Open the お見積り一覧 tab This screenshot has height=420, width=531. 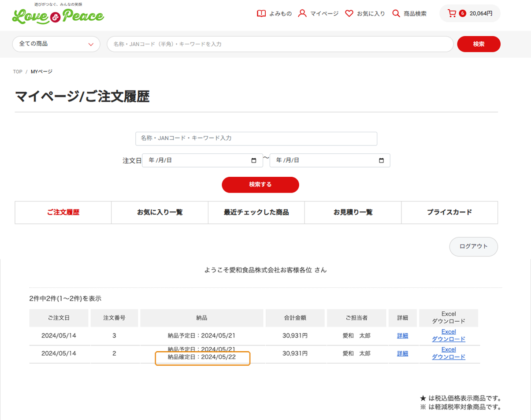point(353,212)
